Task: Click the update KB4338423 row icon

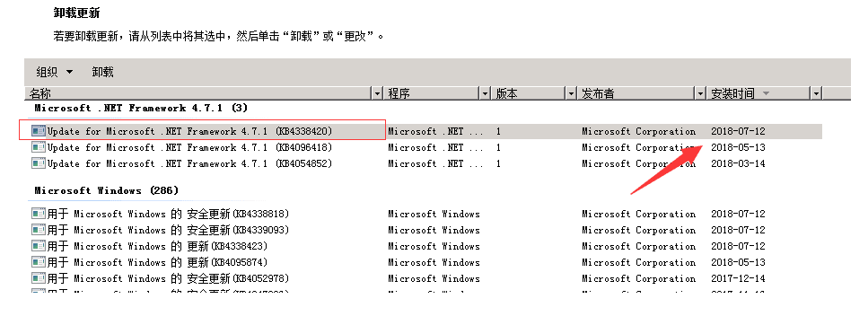Action: click(39, 246)
